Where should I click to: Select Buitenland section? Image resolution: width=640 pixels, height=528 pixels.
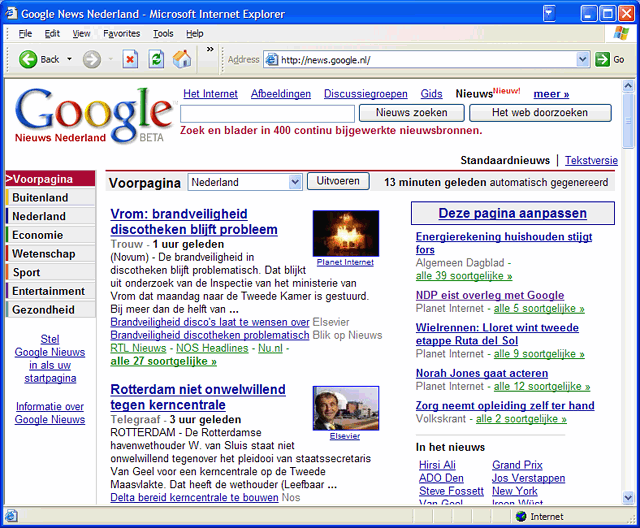(x=51, y=197)
